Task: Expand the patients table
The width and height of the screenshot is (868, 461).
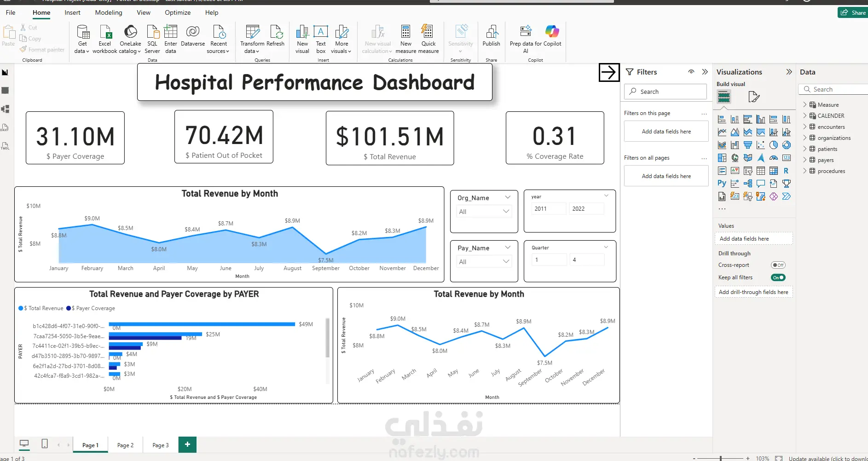Action: [x=805, y=149]
